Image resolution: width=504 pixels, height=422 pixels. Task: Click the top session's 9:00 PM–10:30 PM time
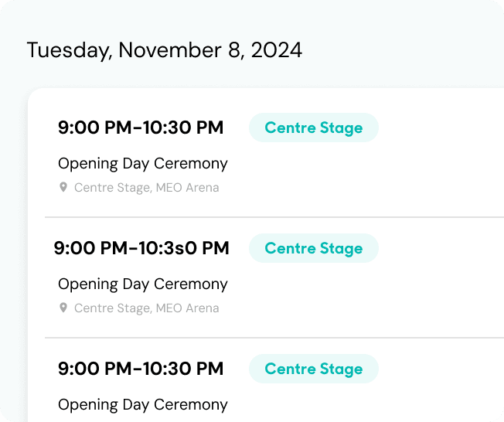point(141,128)
